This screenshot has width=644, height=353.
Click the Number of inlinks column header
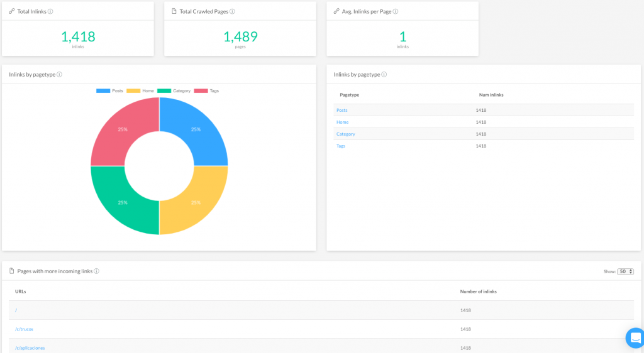point(479,291)
